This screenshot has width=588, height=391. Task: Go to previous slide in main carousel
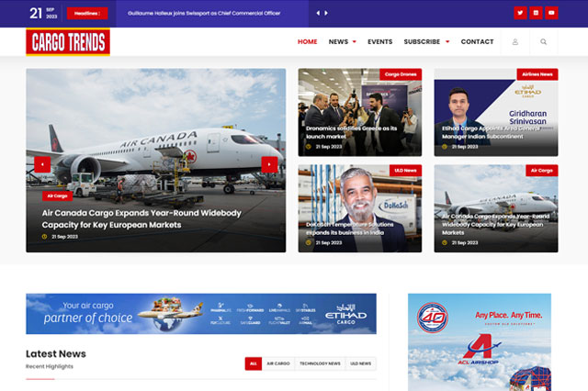(42, 164)
